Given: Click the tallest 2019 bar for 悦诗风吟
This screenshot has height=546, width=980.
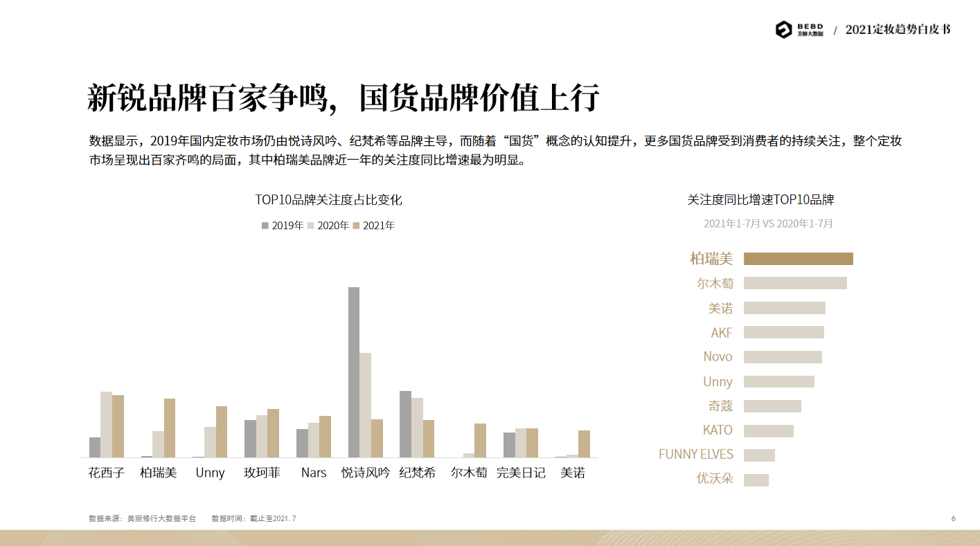Looking at the screenshot, I should pyautogui.click(x=354, y=372).
